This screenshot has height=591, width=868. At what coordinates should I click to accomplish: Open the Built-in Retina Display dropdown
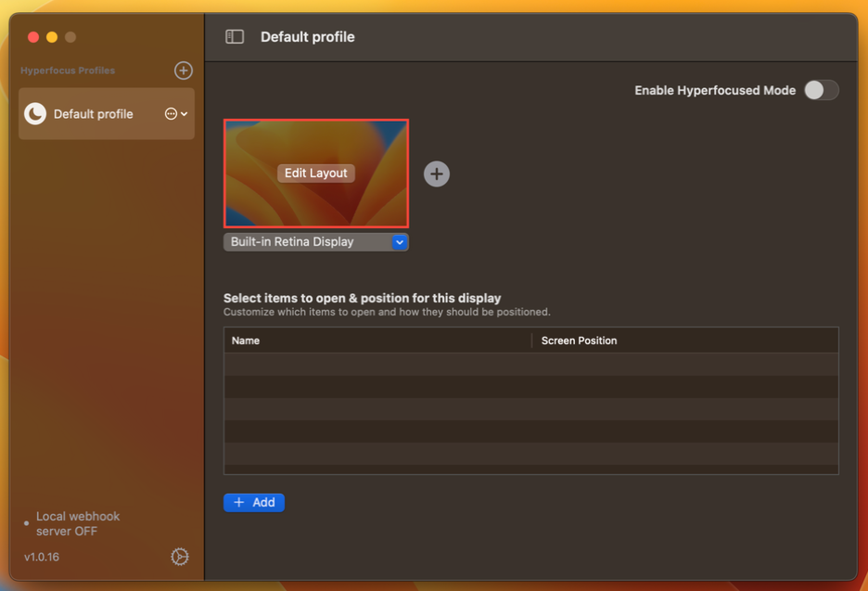click(315, 242)
